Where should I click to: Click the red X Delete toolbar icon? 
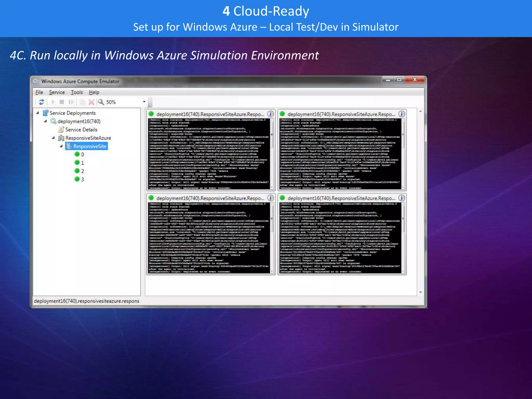[91, 102]
